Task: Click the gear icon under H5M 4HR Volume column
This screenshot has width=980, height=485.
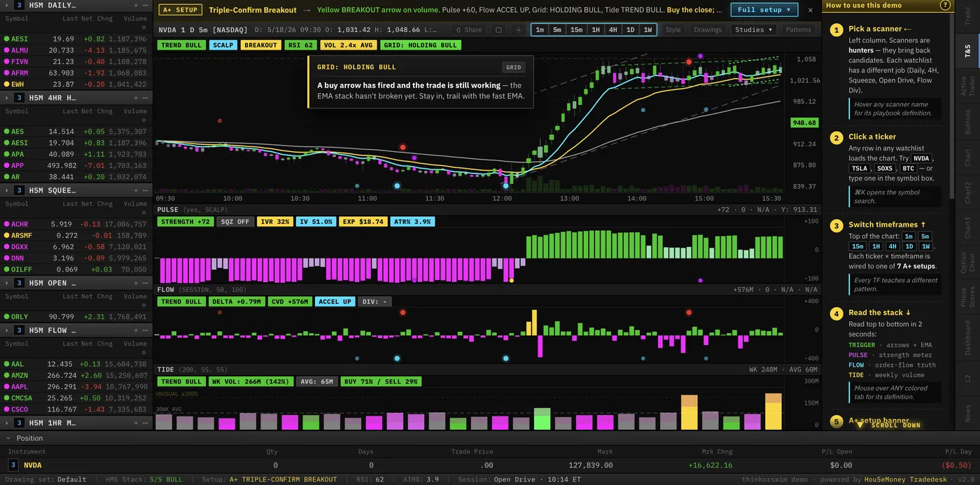Action: coord(145,118)
